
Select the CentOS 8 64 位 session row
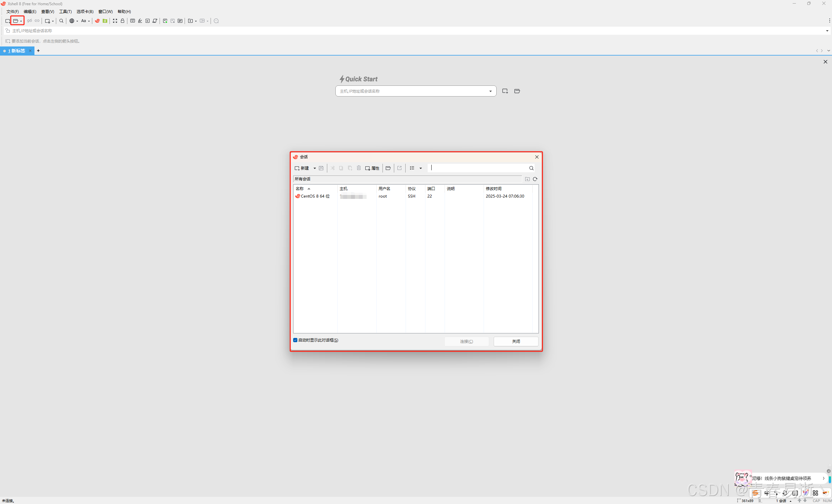(x=315, y=196)
